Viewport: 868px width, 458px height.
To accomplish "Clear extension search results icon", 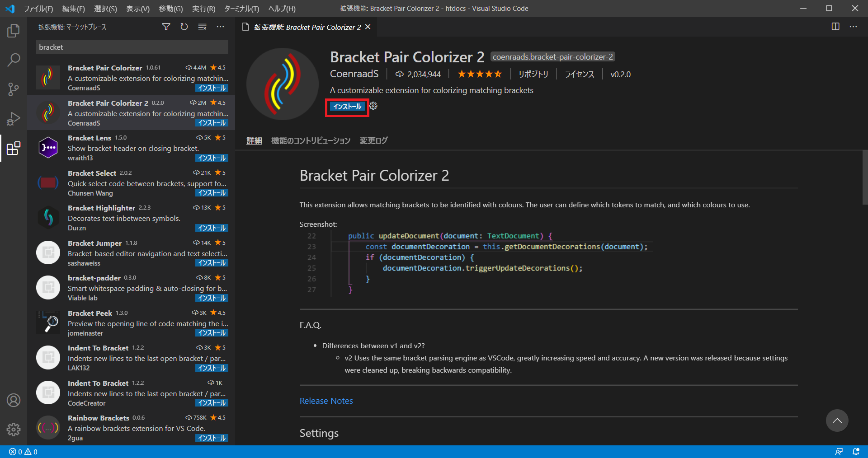I will (202, 27).
